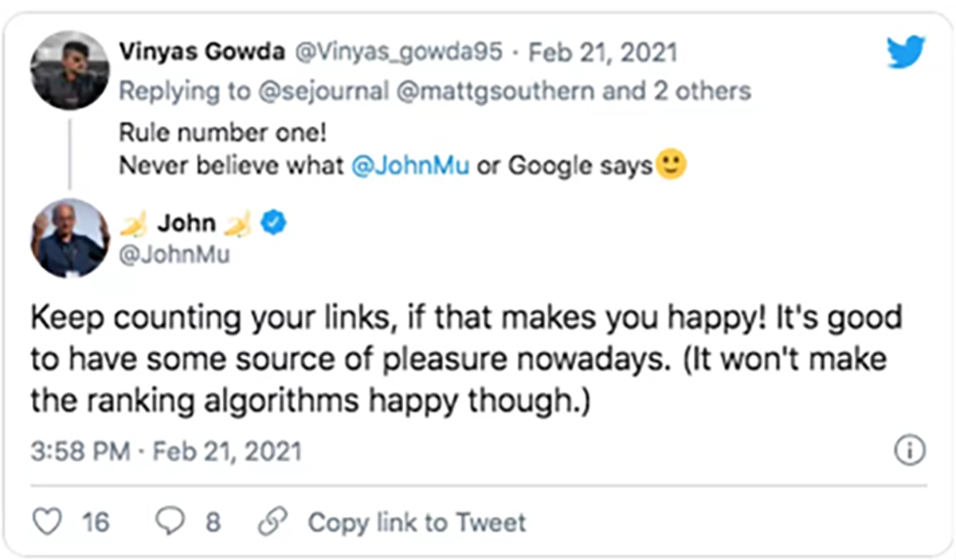
Task: Open Vinyas Gowda's profile picture
Action: click(x=69, y=70)
